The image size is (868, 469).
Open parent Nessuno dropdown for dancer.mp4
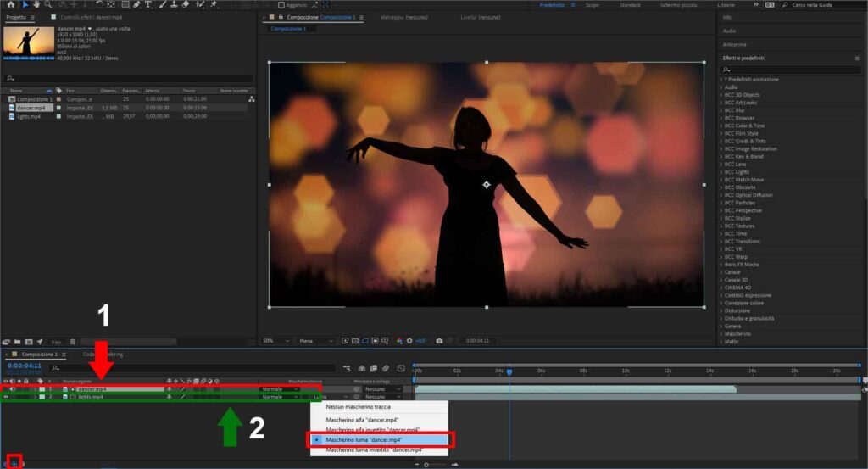click(x=382, y=389)
